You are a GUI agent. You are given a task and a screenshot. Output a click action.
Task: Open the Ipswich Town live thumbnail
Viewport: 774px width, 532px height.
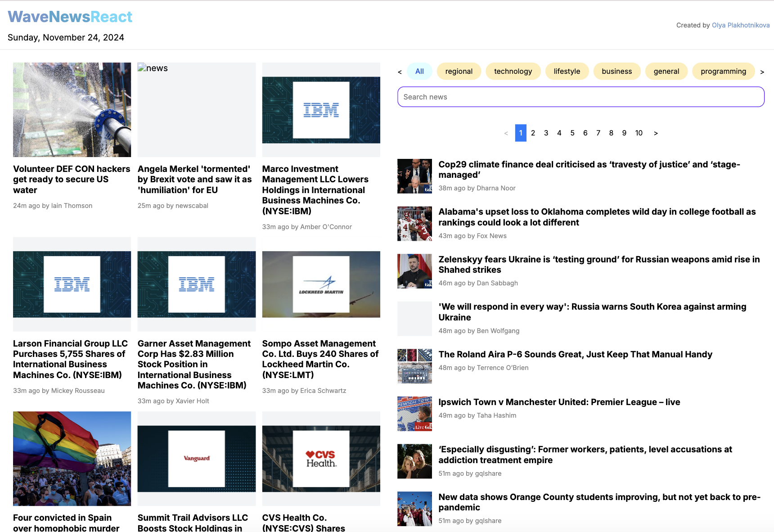coord(414,414)
